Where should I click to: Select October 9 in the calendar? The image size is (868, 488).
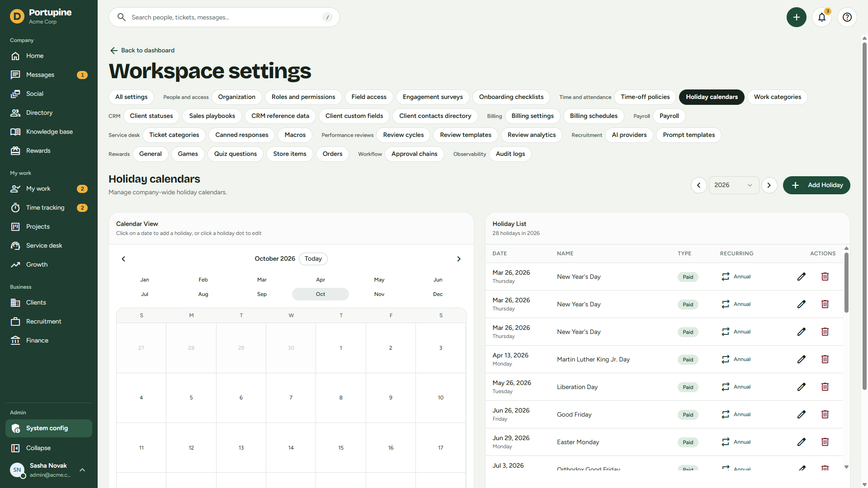(391, 398)
